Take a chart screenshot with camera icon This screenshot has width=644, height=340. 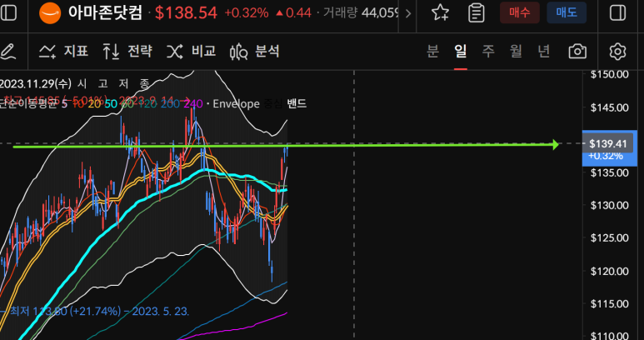point(577,52)
